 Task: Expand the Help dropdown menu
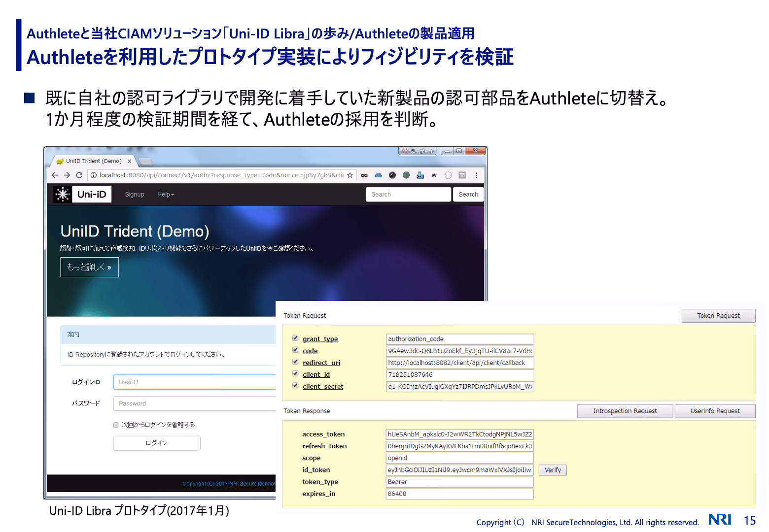pyautogui.click(x=166, y=195)
